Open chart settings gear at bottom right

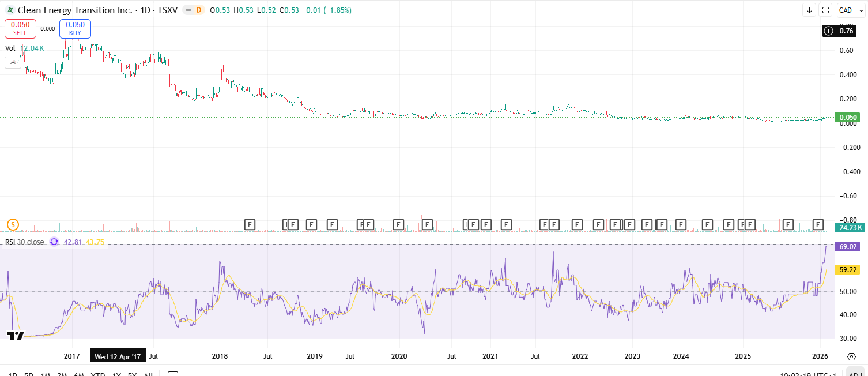point(851,356)
